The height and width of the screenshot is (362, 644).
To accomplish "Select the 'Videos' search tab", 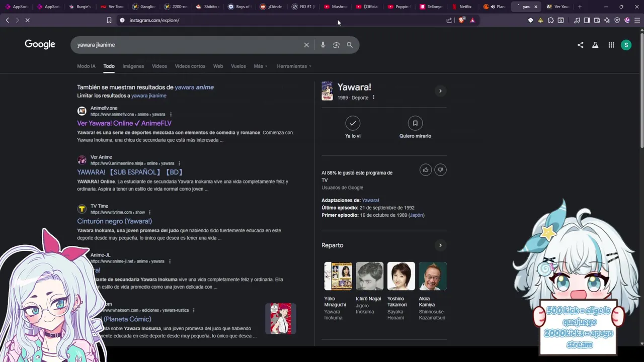I will click(x=159, y=66).
